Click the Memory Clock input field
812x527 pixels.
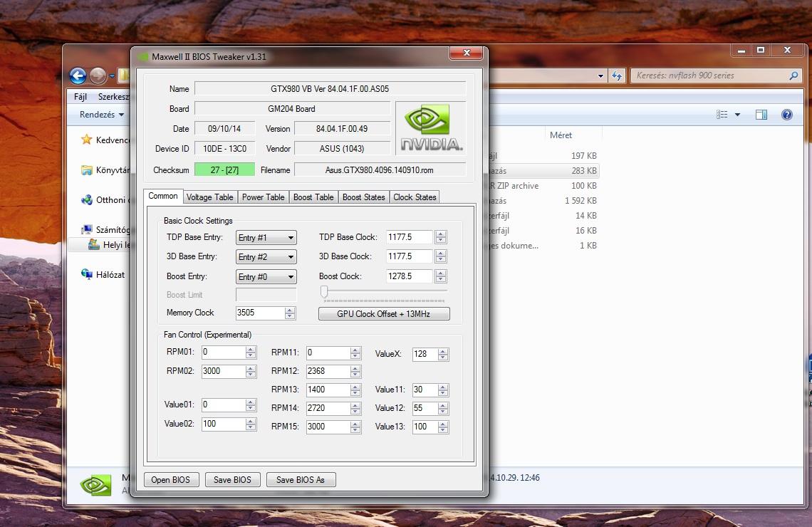(x=260, y=313)
